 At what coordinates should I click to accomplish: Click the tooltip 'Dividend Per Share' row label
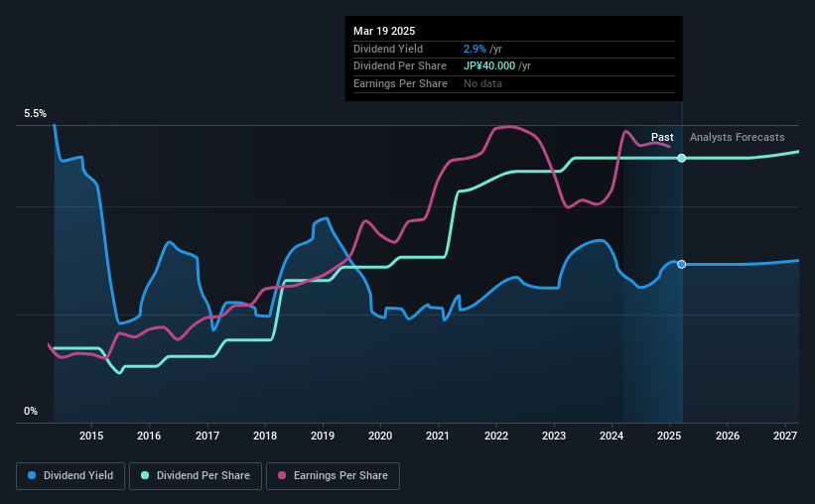click(400, 66)
